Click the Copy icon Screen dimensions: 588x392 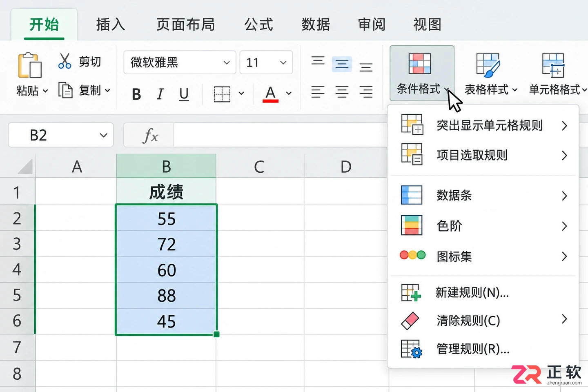click(65, 90)
